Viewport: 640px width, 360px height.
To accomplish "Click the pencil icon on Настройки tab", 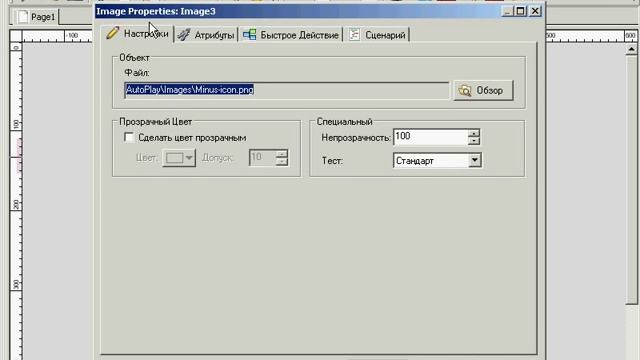I will click(113, 33).
